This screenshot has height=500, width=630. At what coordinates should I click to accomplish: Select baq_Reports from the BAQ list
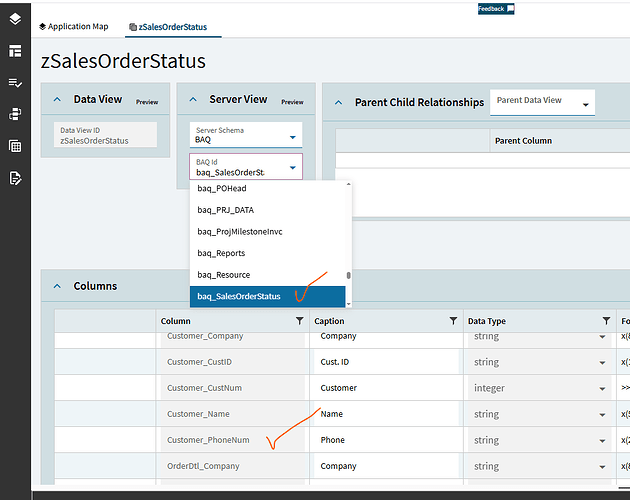click(221, 253)
